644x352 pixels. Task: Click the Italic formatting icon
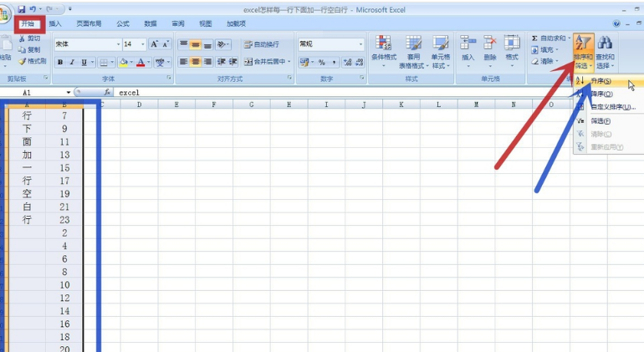(72, 63)
